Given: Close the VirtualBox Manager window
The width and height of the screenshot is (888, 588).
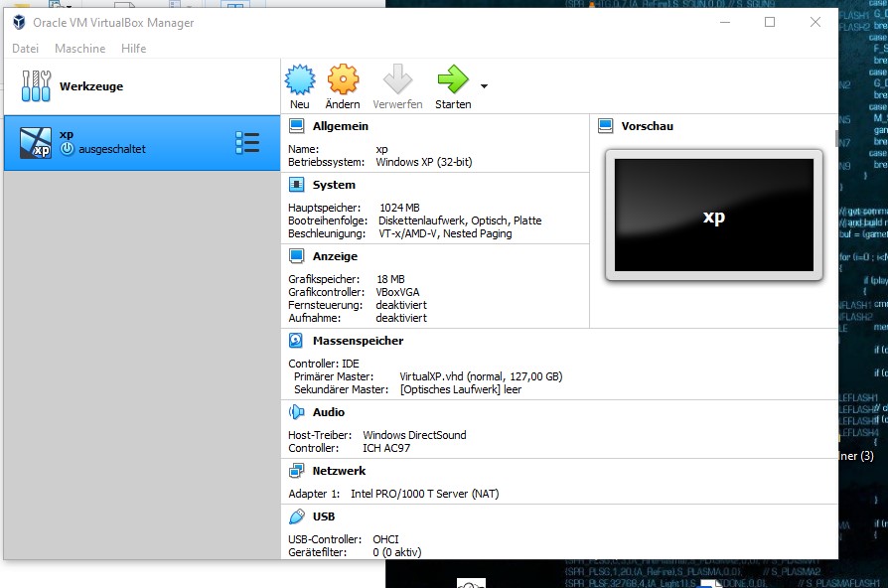Looking at the screenshot, I should (x=814, y=22).
